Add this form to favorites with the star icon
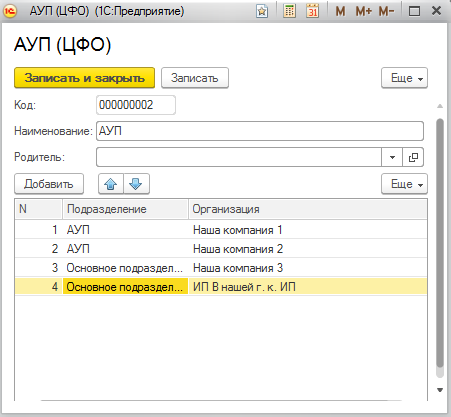The height and width of the screenshot is (417, 451). pyautogui.click(x=262, y=11)
